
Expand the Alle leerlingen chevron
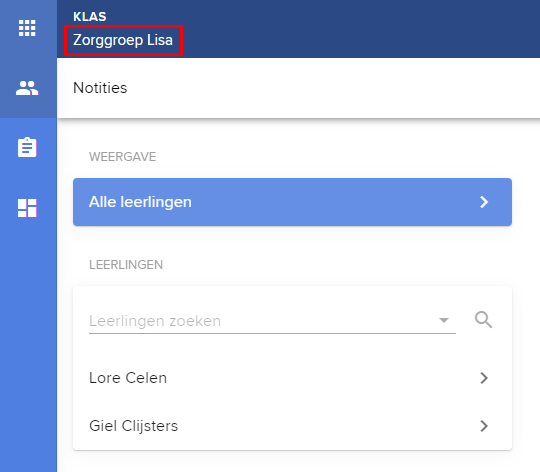tap(484, 202)
